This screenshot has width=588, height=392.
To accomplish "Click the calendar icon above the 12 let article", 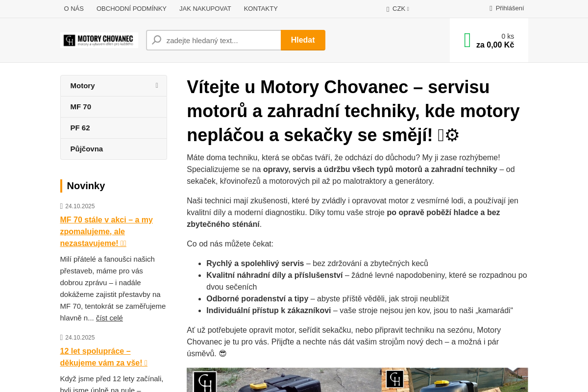I will click(x=62, y=337).
